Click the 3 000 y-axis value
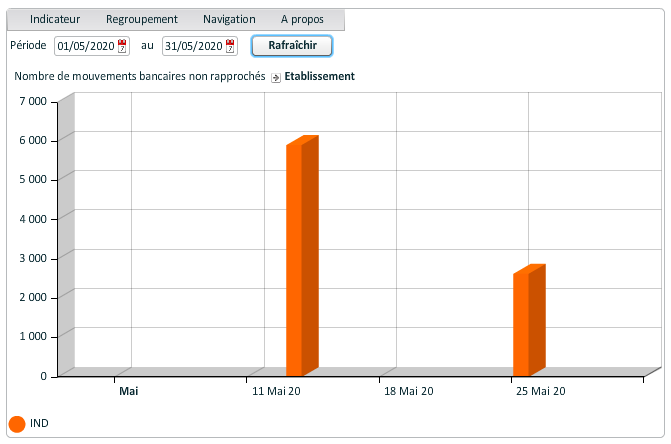This screenshot has height=444, width=671. click(33, 258)
